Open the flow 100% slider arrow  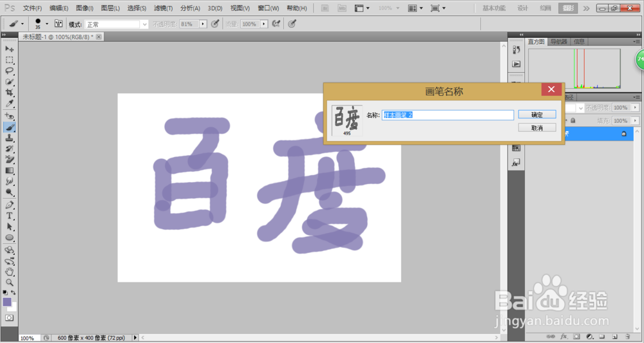(x=264, y=24)
